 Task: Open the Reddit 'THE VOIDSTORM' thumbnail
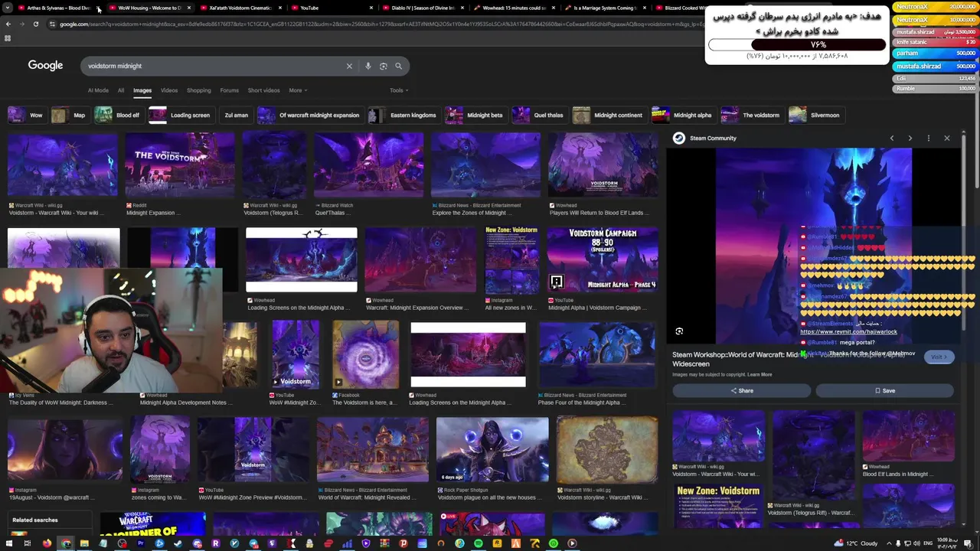(x=180, y=165)
